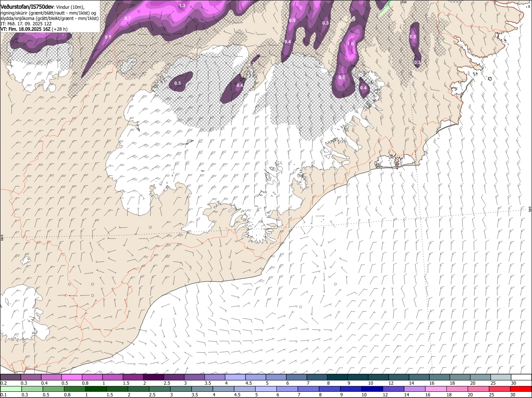Pick the pale green rain swatch between 0.1 and 0.3
Image resolution: width=532 pixels, height=398 pixels.
(11, 389)
